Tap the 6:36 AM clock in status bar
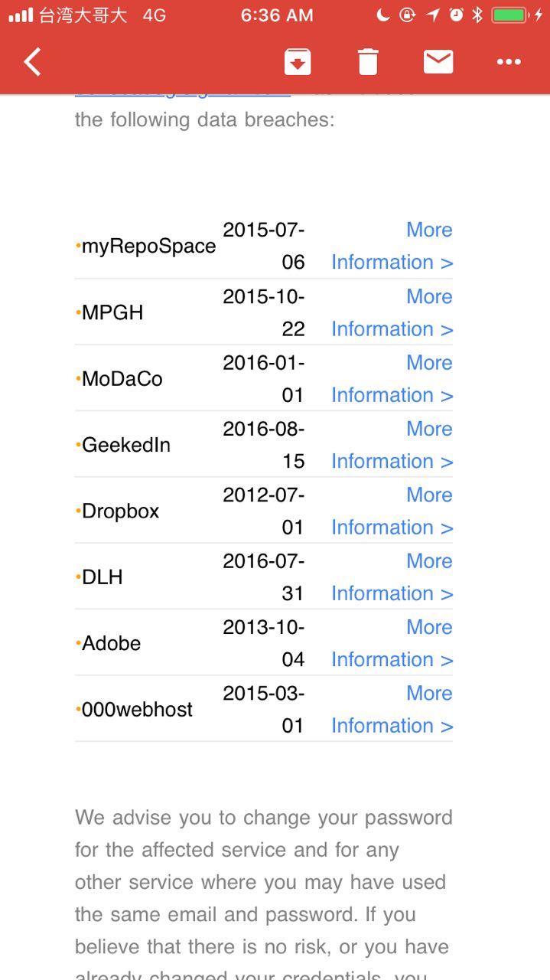 (x=276, y=15)
